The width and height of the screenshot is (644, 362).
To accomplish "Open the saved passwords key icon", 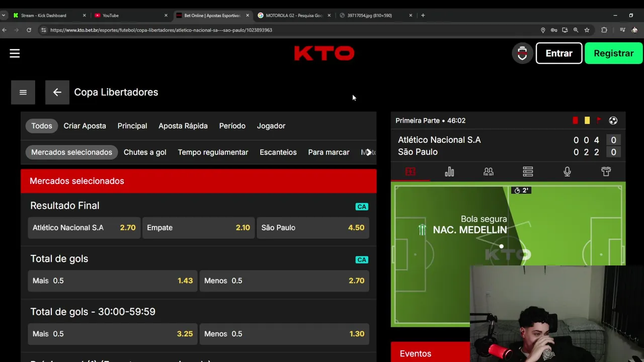I will pyautogui.click(x=554, y=30).
